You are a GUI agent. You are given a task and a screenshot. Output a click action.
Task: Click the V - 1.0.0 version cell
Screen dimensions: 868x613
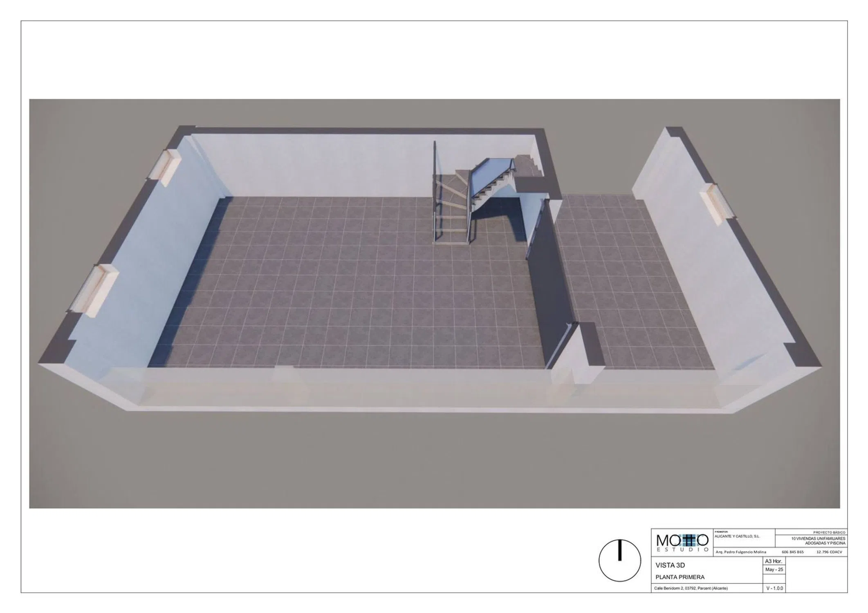(x=774, y=588)
